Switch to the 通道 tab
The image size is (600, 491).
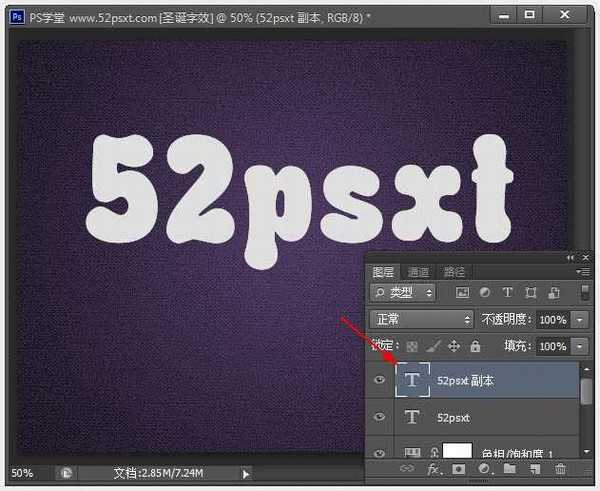(x=418, y=271)
